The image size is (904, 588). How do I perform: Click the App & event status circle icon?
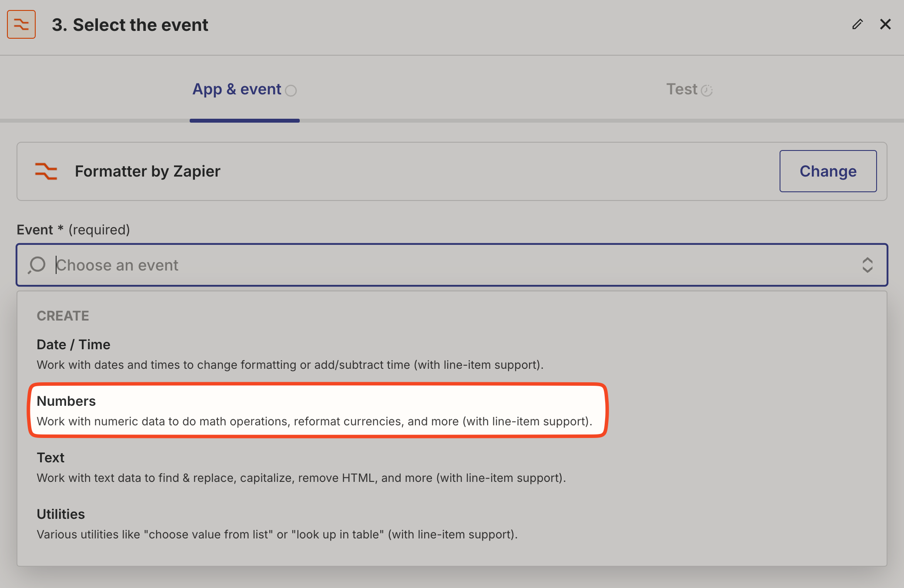(291, 90)
